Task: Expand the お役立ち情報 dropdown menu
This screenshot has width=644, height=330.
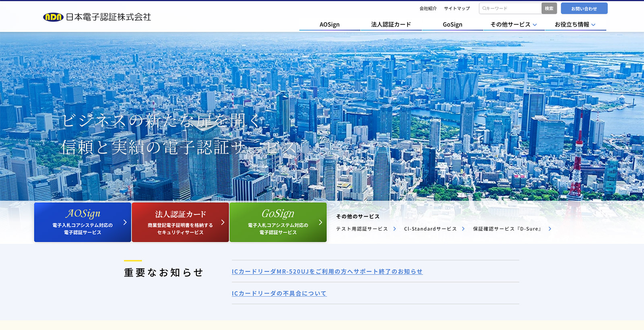Action: (x=576, y=25)
